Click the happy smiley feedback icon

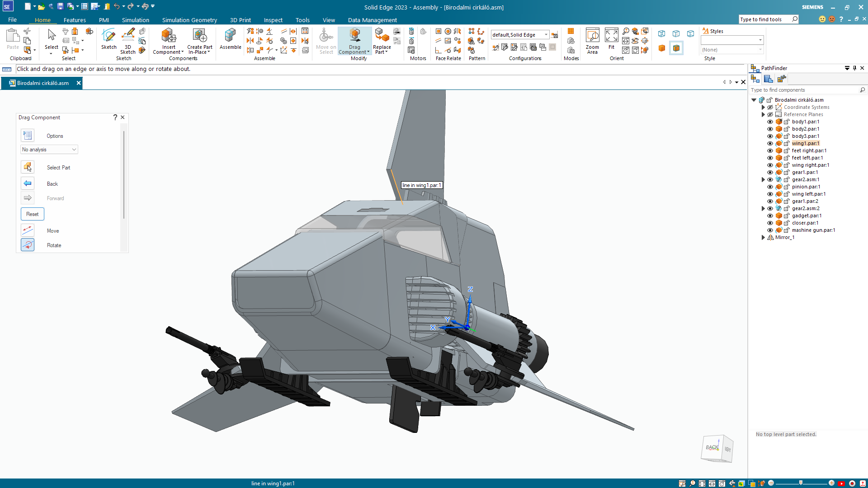point(822,19)
